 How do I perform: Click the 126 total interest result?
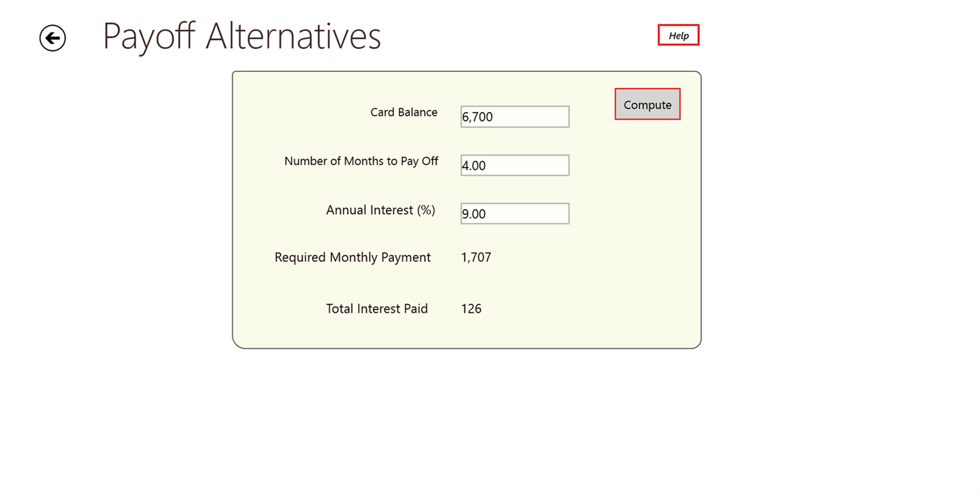471,309
